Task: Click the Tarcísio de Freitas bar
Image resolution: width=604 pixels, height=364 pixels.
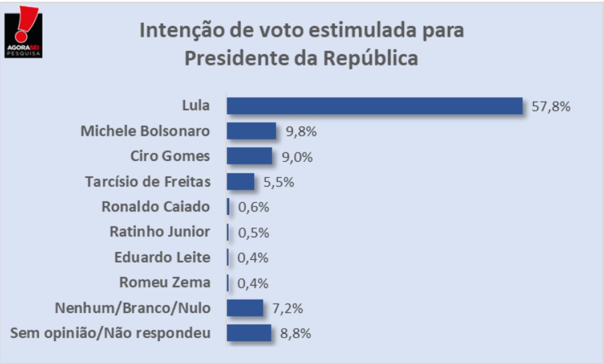Action: click(240, 182)
